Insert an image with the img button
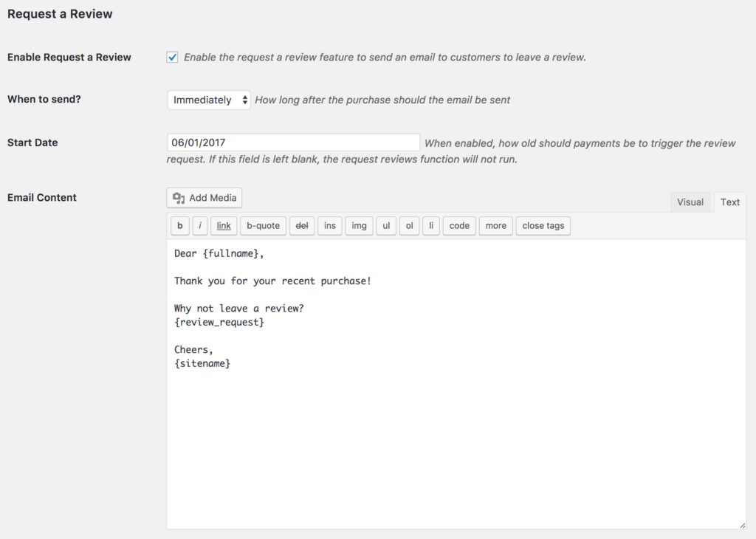 point(359,226)
